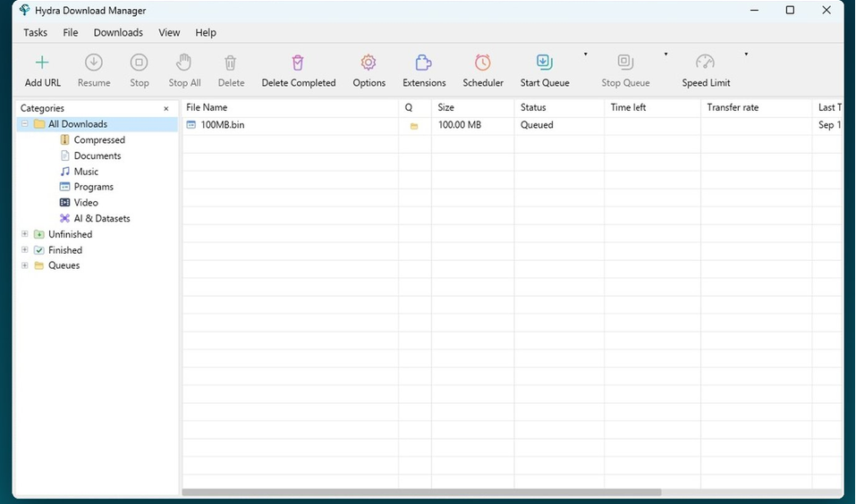Click the Queues folder icon

(x=38, y=265)
